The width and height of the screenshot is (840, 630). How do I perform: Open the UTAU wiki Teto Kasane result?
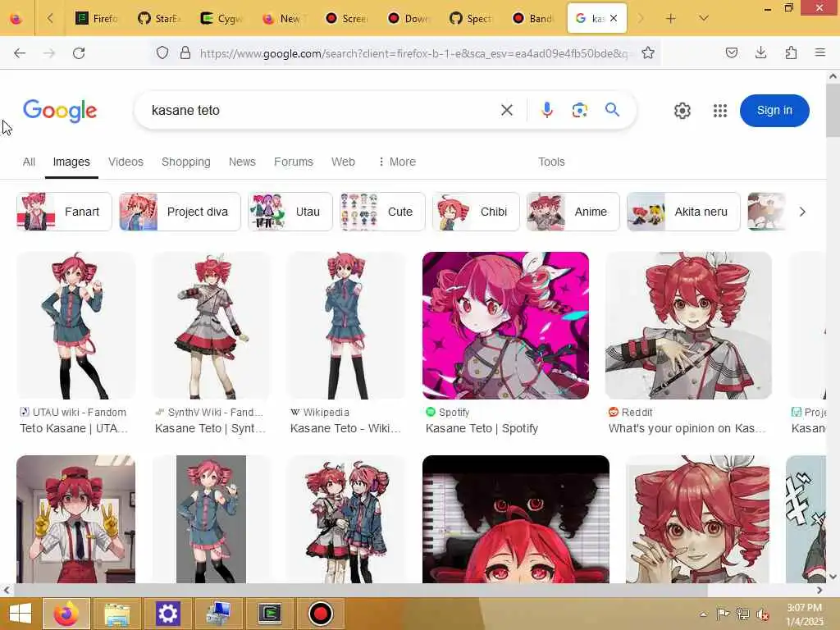74,428
